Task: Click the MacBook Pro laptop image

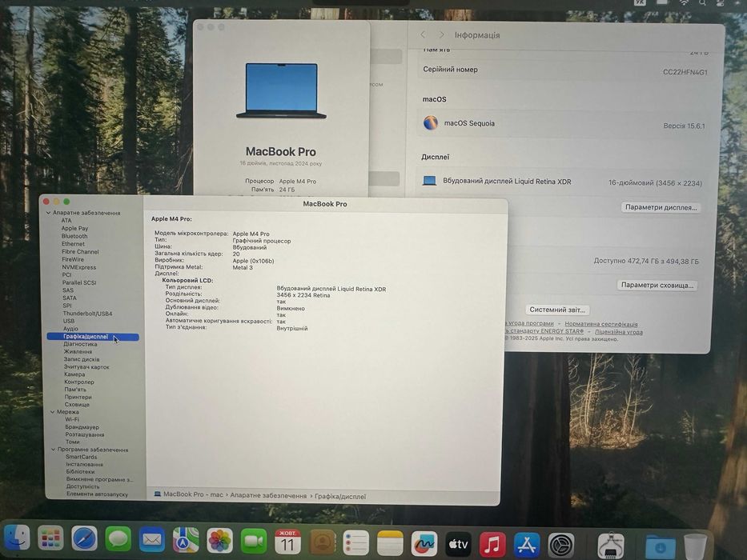Action: (281, 90)
